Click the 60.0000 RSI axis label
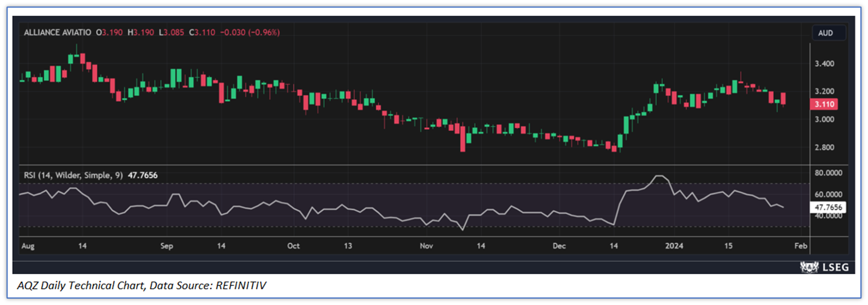The height and width of the screenshot is (305, 868). (828, 195)
